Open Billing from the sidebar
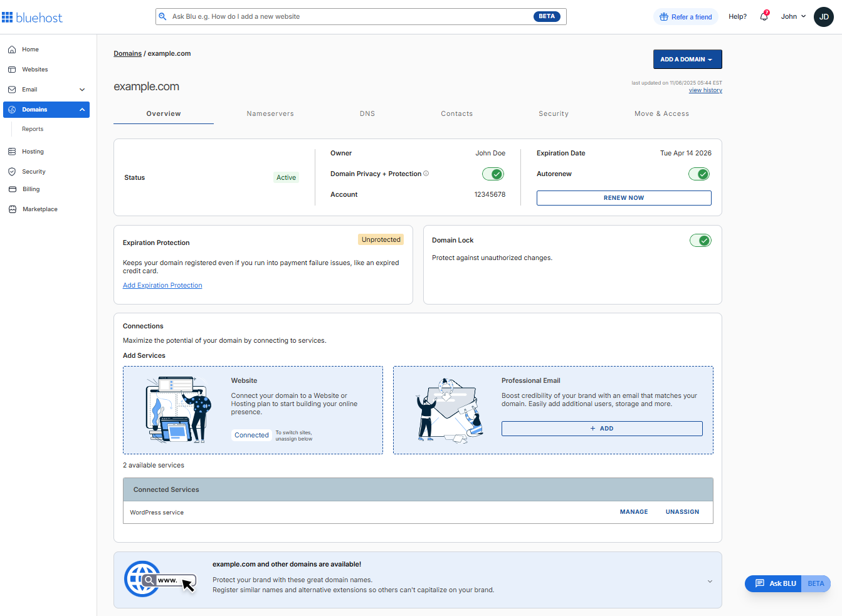The width and height of the screenshot is (842, 616). (x=29, y=189)
